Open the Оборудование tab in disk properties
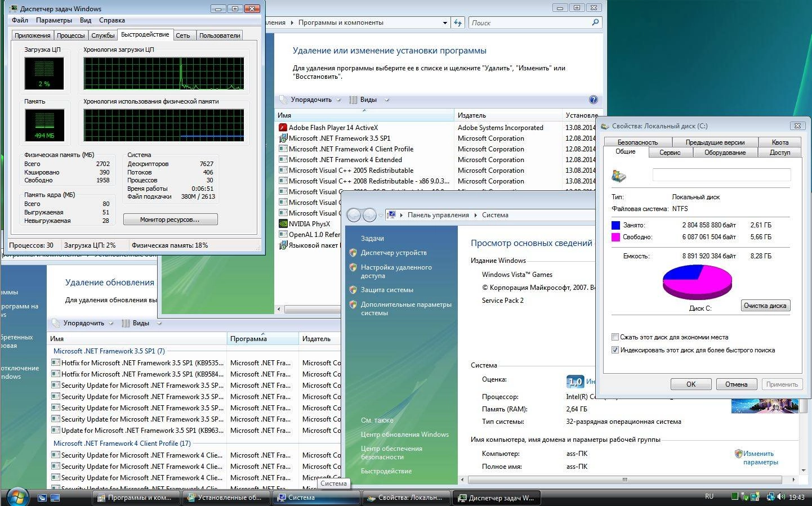Screen dimensions: 812x506 click(x=725, y=153)
